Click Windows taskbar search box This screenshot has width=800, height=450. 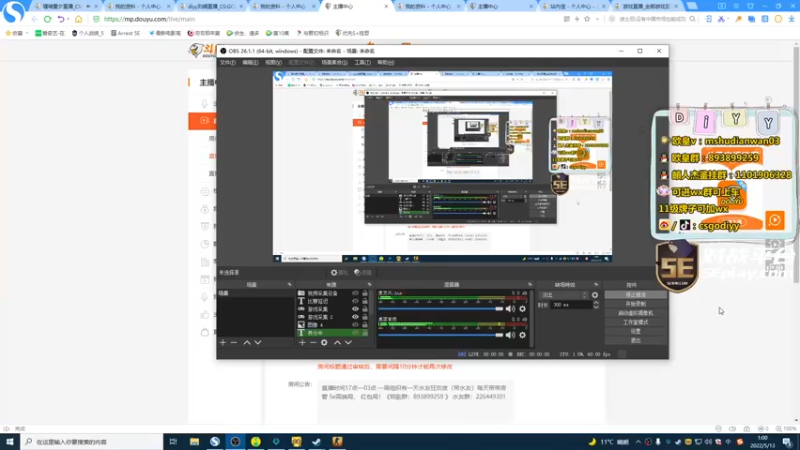click(x=92, y=441)
